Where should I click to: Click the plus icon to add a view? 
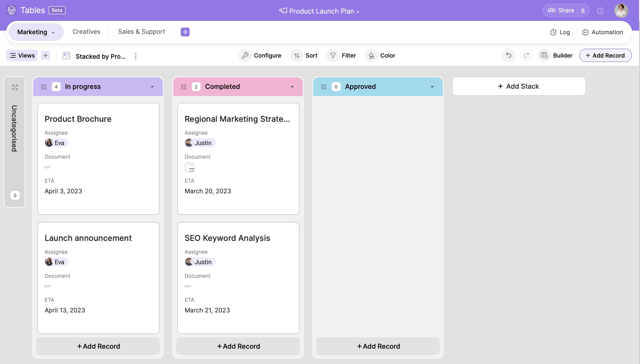click(46, 56)
